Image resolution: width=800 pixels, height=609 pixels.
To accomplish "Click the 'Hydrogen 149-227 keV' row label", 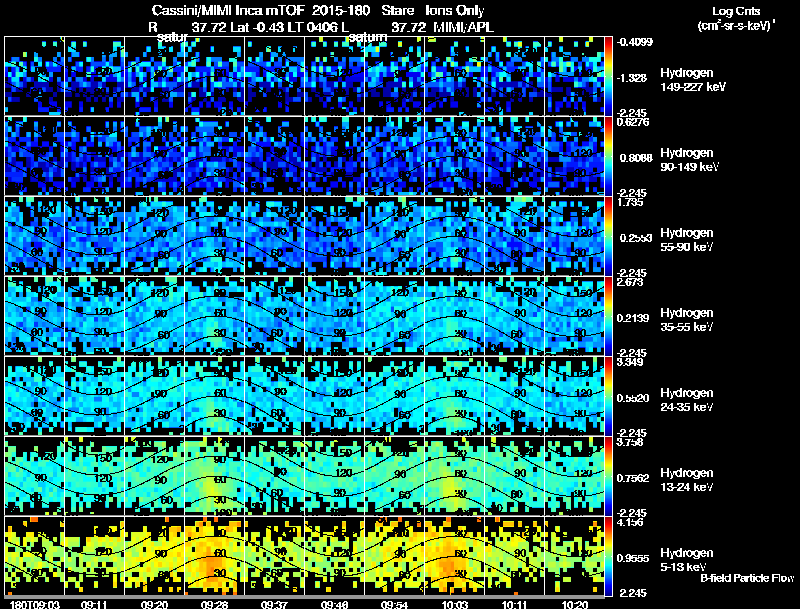I will coord(692,80).
